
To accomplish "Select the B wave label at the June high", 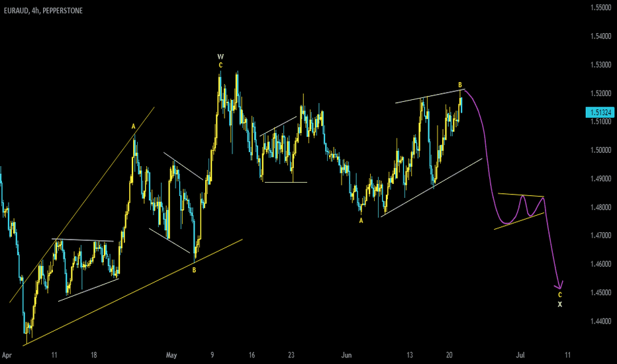I will 459,85.
